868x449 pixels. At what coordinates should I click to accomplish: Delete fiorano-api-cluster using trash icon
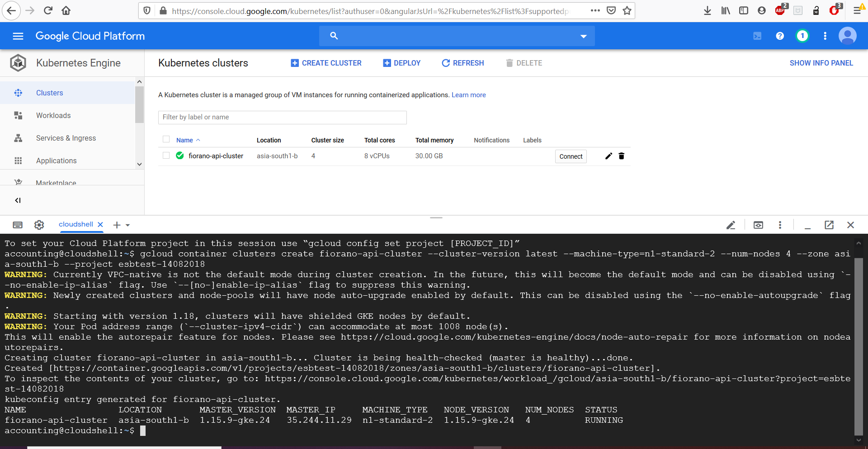pos(622,156)
